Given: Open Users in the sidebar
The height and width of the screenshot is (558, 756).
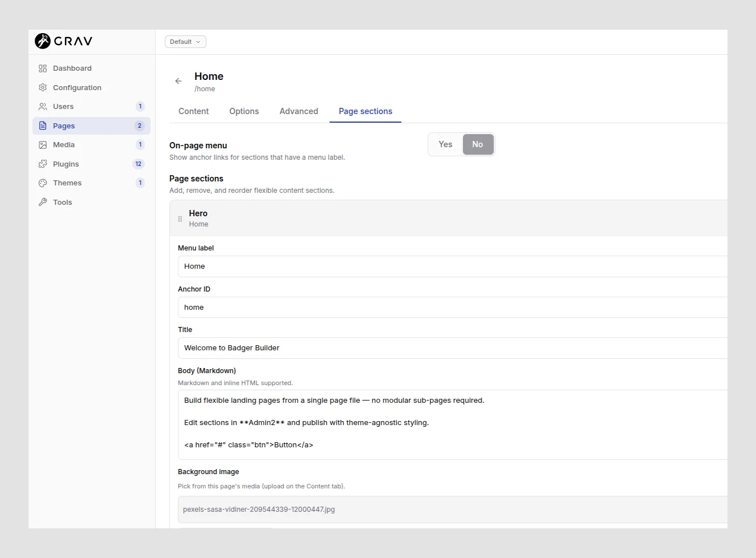Looking at the screenshot, I should click(x=91, y=107).
